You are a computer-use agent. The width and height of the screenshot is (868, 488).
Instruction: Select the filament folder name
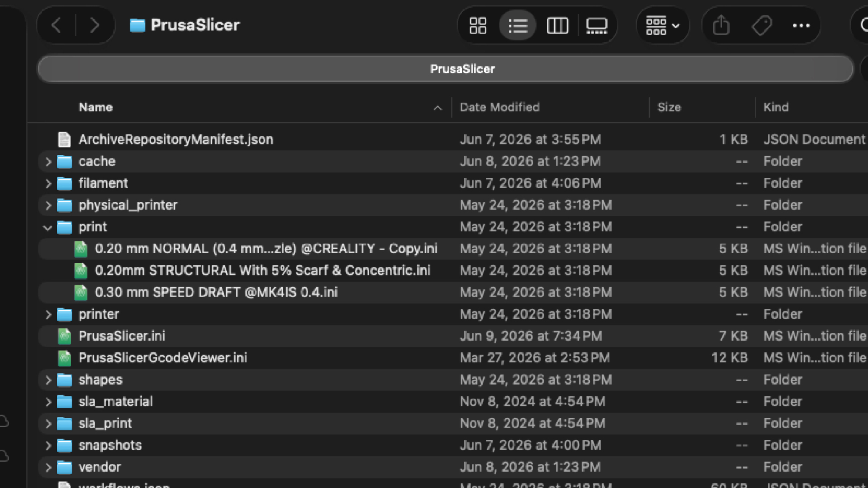pyautogui.click(x=103, y=183)
